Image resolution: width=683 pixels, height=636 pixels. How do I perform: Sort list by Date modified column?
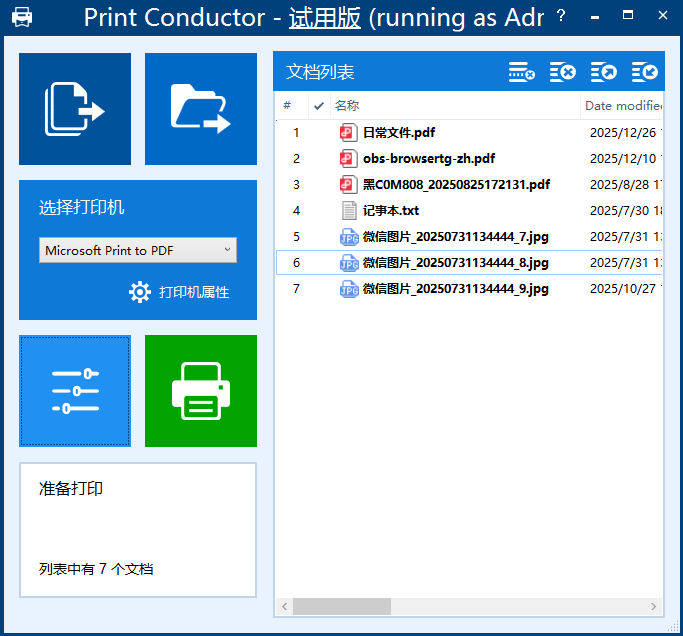(x=623, y=106)
